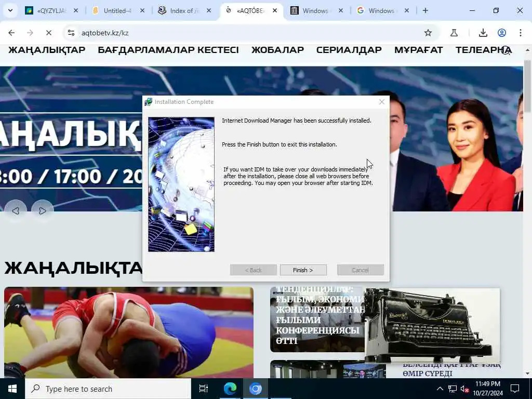This screenshot has height=399, width=532.
Task: Click Finish in the Installation Complete dialog
Action: [x=303, y=270]
